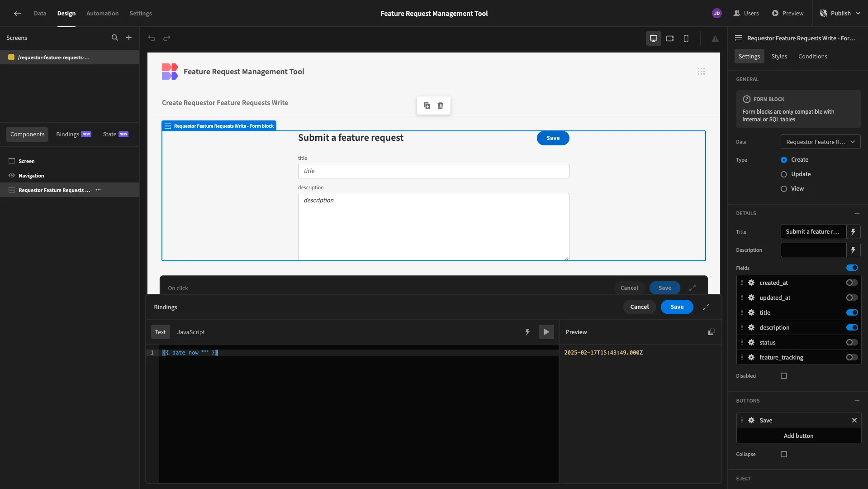Screen dimensions: 868x489
Task: Click the title input field
Action: [433, 171]
